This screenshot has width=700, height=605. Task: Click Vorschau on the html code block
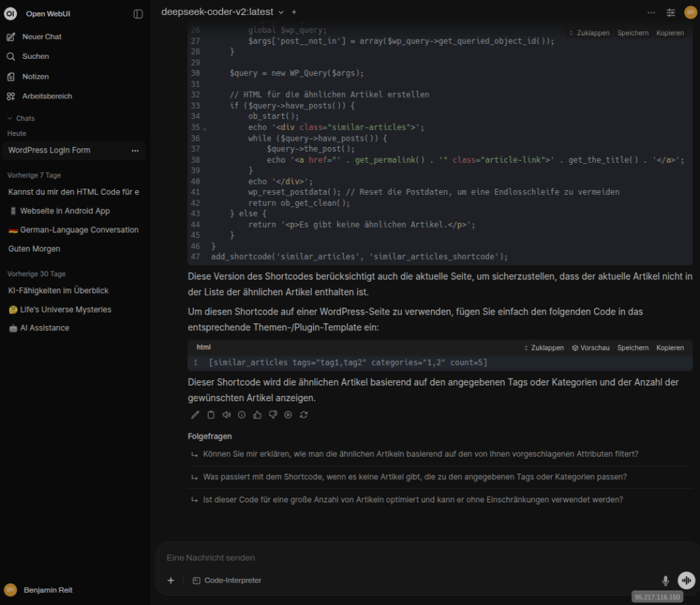[x=591, y=347]
